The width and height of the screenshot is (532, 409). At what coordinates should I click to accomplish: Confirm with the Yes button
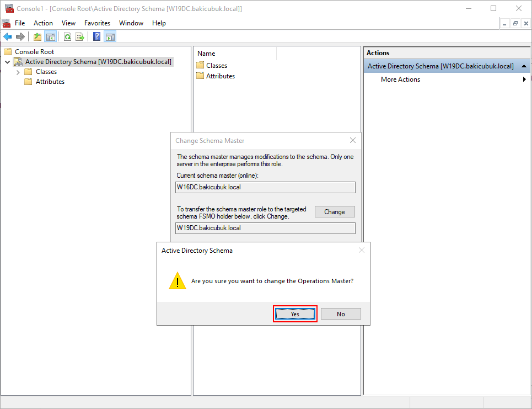click(x=295, y=314)
